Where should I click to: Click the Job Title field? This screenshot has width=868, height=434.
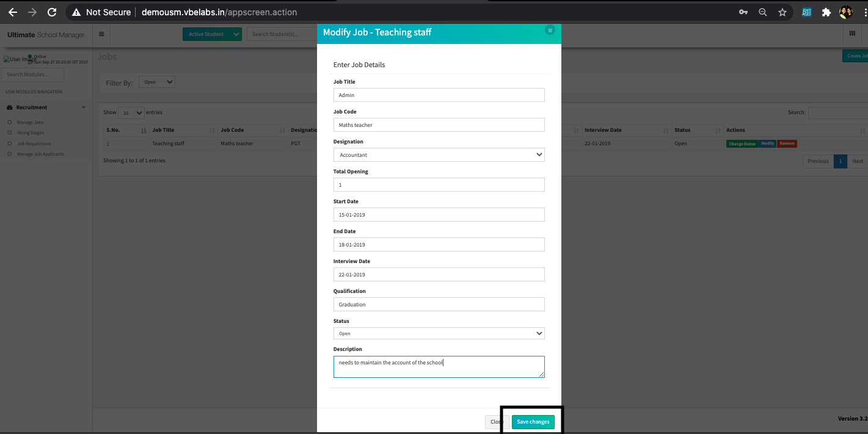(x=439, y=95)
